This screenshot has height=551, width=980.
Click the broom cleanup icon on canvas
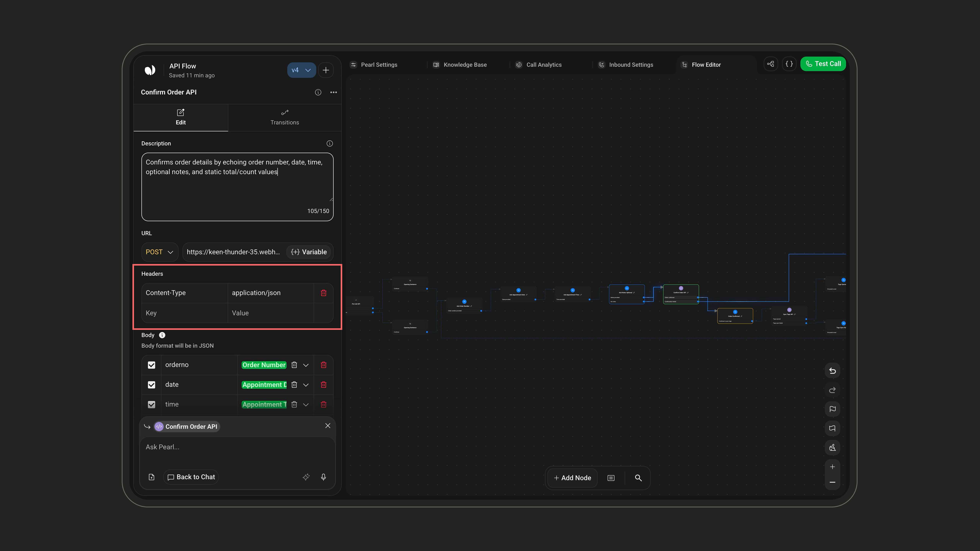832,447
